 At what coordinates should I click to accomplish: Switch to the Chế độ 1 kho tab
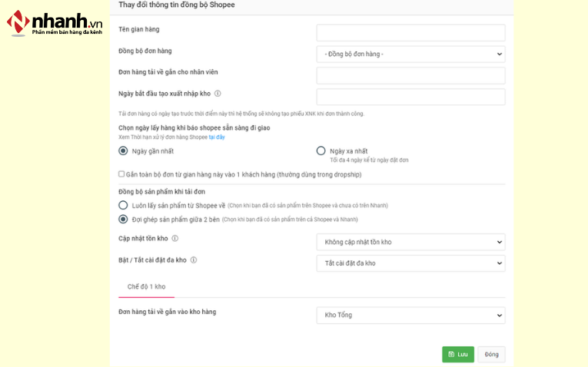pos(146,287)
